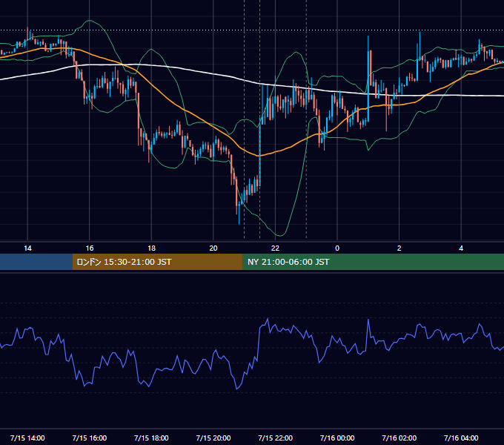This screenshot has height=445, width=504.
Task: Click the blue session bar before London
Action: [36, 262]
